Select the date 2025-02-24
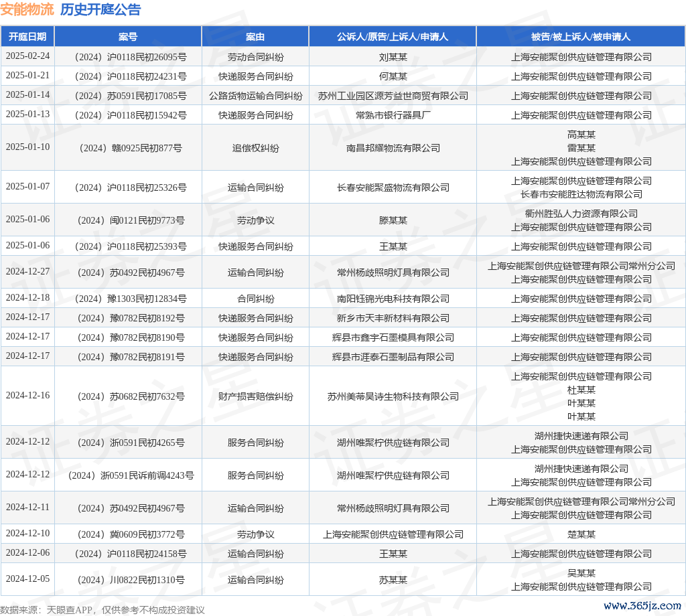 27,56
